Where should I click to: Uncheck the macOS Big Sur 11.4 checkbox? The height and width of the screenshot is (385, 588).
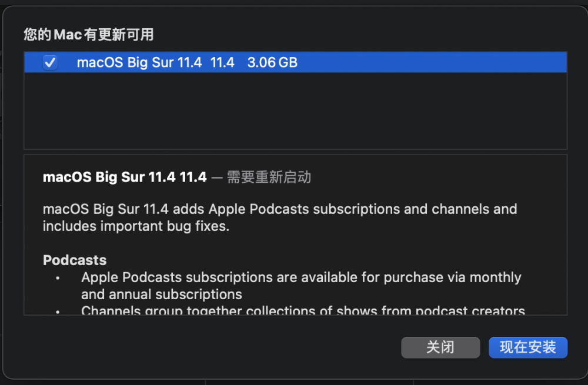click(x=50, y=62)
